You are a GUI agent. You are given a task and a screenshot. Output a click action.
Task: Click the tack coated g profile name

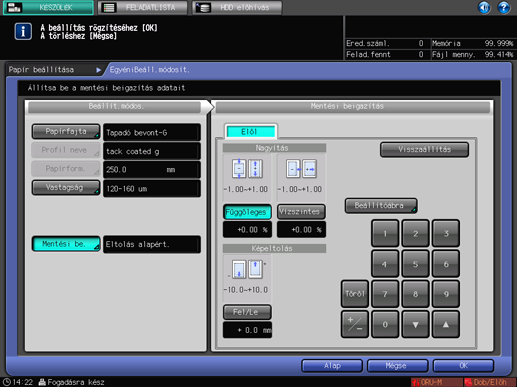152,151
